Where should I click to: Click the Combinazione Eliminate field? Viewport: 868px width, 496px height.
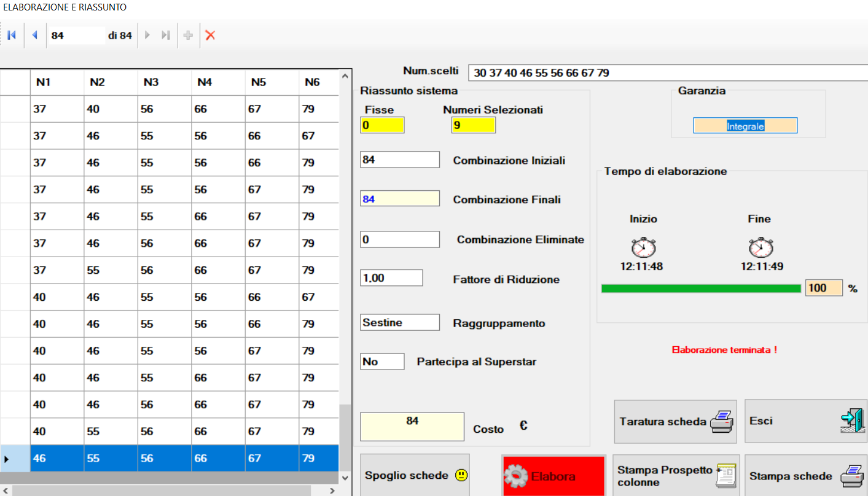400,239
